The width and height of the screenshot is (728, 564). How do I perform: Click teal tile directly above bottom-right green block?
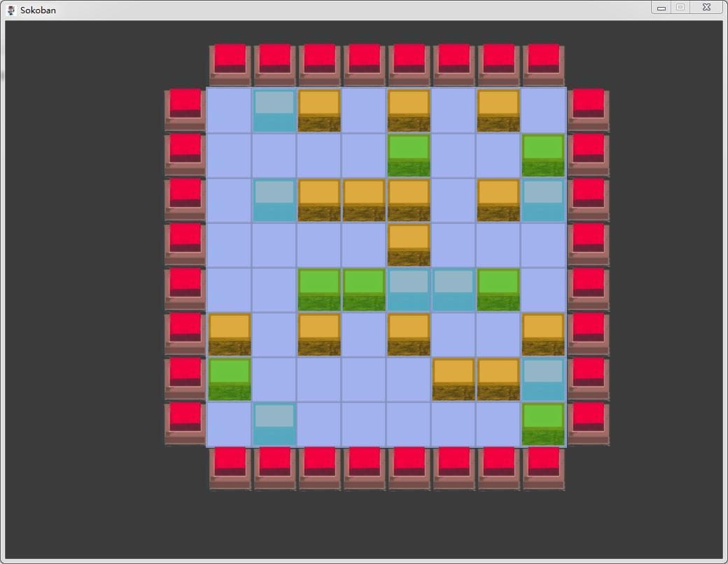tap(543, 379)
